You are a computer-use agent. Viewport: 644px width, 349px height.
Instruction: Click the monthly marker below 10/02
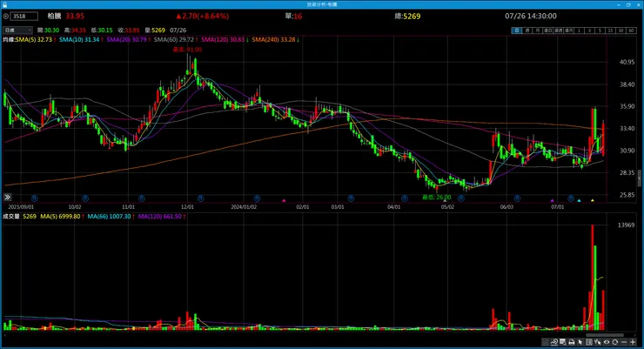[x=85, y=198]
